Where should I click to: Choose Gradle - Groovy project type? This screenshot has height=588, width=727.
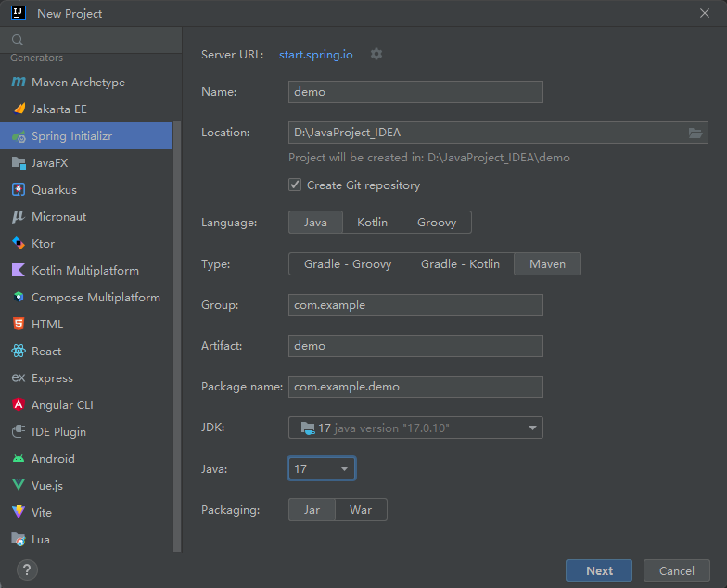347,264
